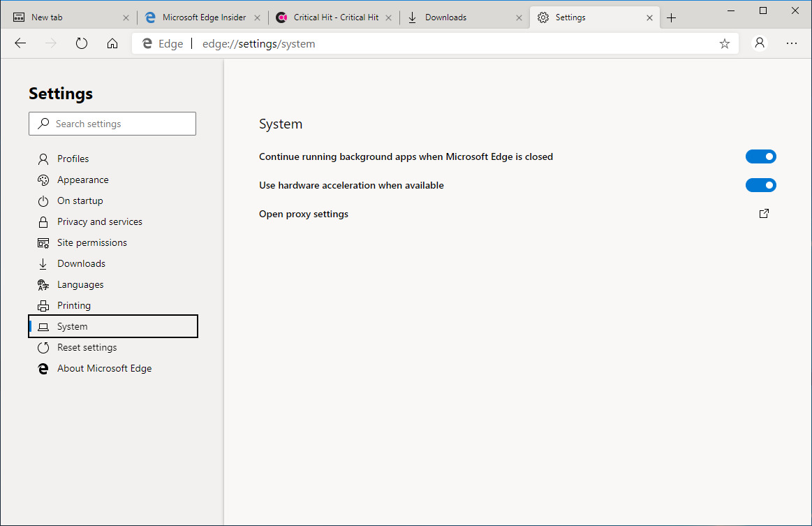Open proxy settings external link icon
The height and width of the screenshot is (526, 812).
coord(764,214)
